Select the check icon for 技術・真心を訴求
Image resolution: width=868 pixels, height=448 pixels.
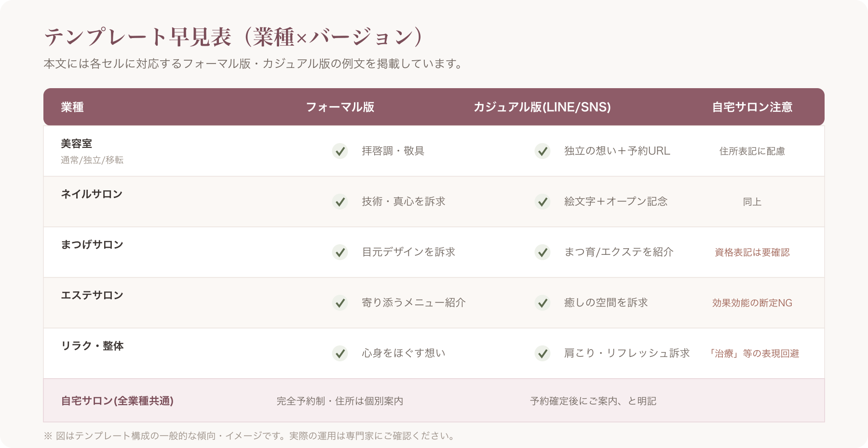[x=340, y=202]
